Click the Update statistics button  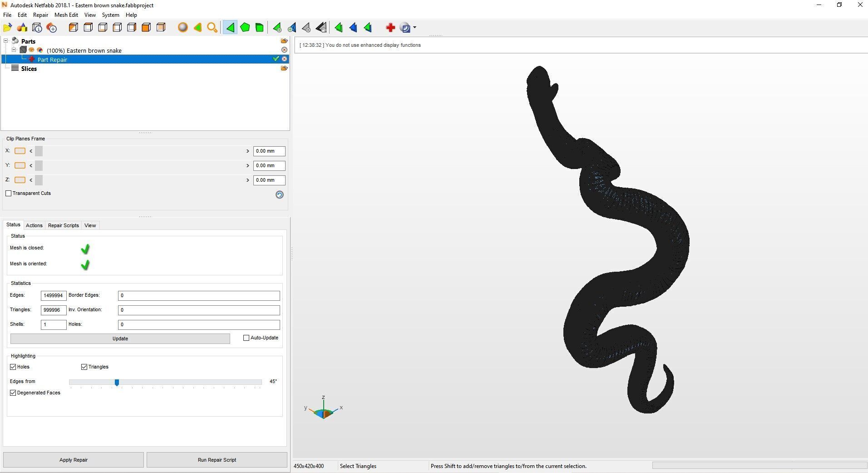coord(120,339)
